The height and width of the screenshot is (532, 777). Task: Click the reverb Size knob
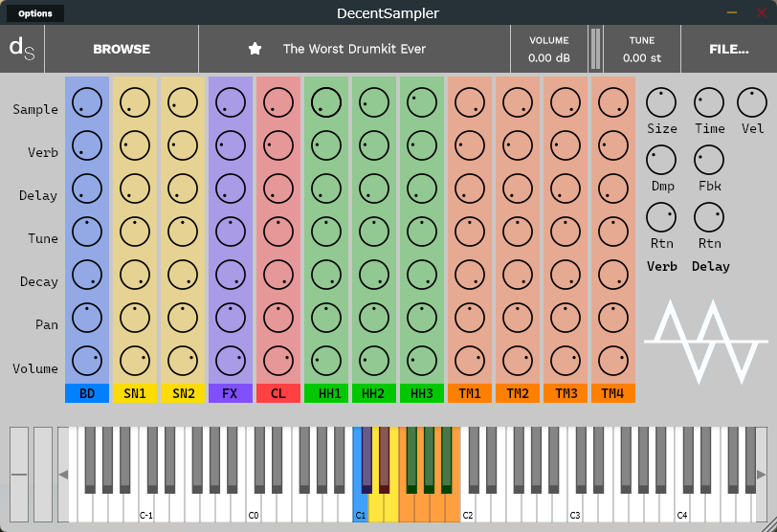(x=661, y=102)
